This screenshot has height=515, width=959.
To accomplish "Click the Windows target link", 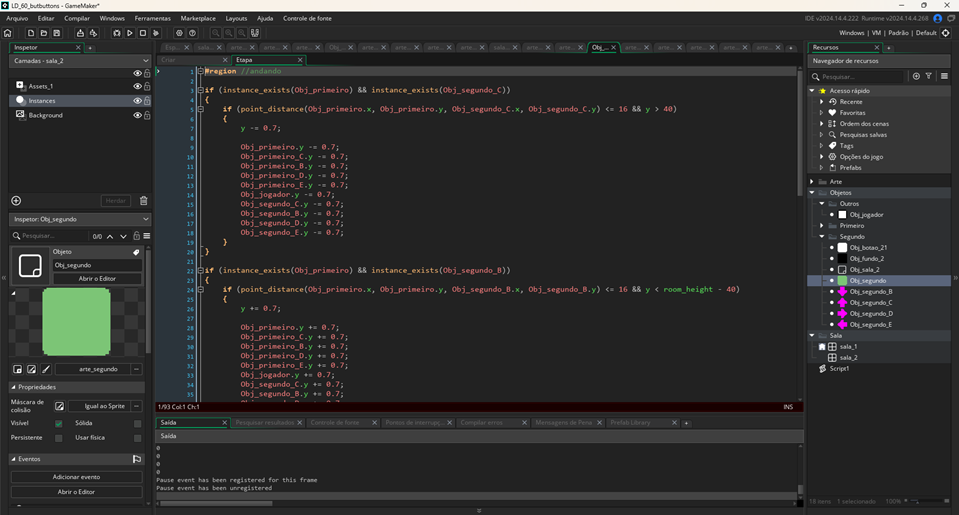I will [x=851, y=33].
